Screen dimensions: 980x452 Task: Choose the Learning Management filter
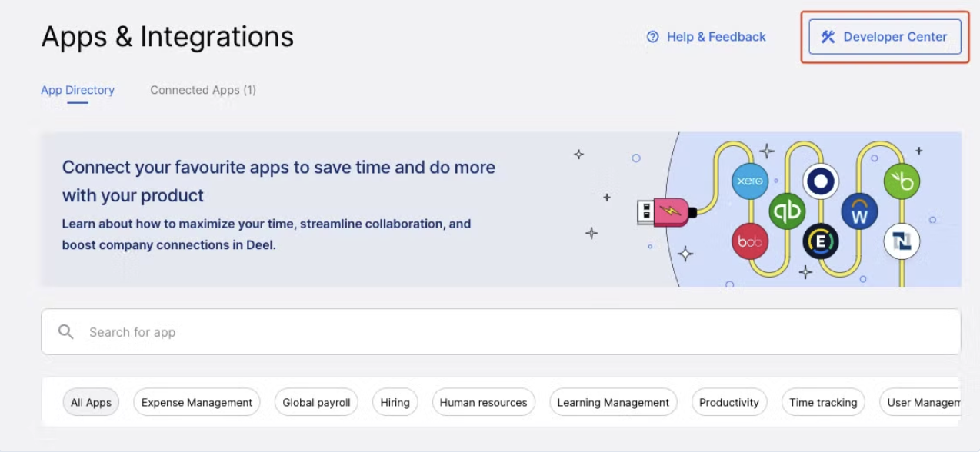613,402
